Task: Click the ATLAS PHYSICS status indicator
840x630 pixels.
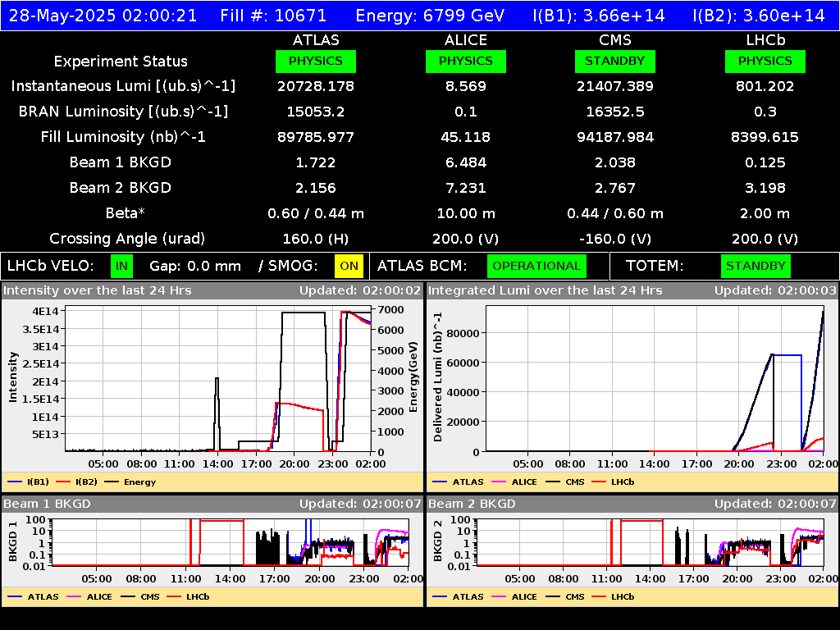Action: 316,61
